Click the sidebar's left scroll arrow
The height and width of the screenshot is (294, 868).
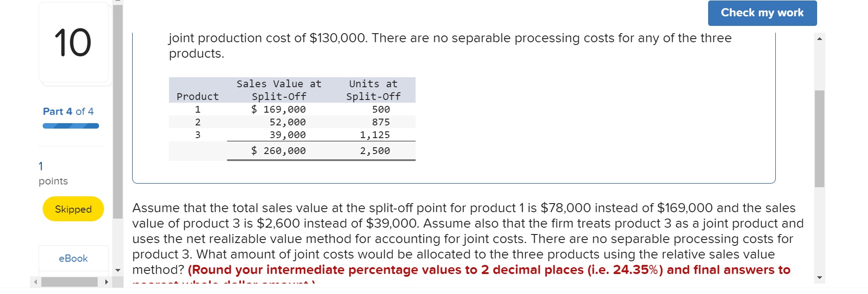coord(36,282)
